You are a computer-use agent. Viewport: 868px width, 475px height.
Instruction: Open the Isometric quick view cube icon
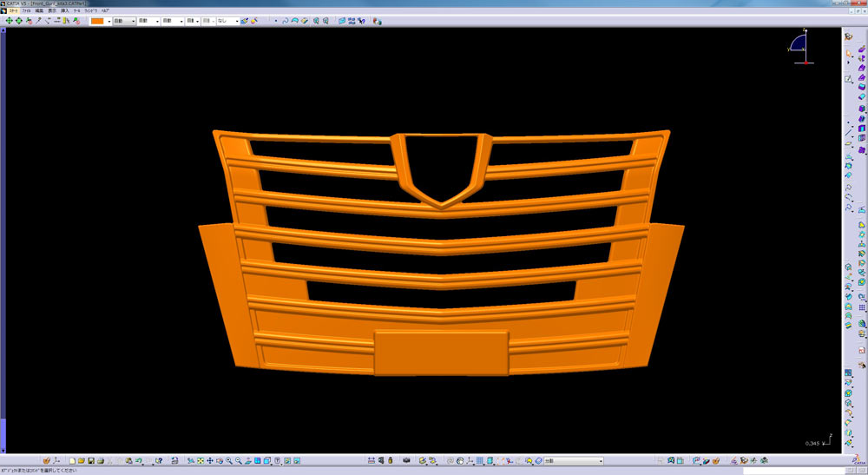[x=266, y=460]
